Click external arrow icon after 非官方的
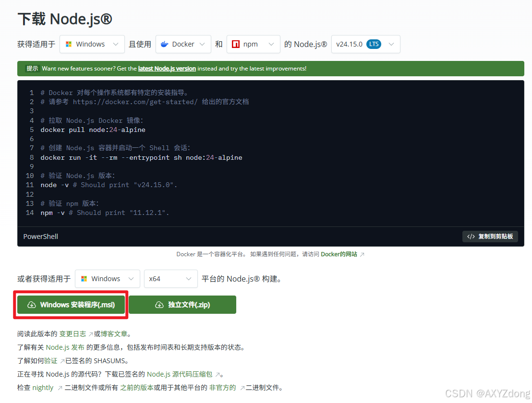 coord(242,388)
